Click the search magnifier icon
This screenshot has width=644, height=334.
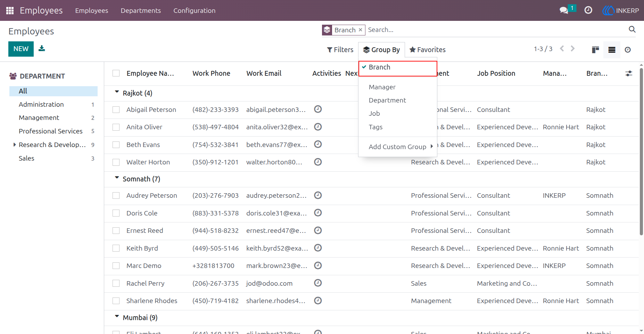632,30
